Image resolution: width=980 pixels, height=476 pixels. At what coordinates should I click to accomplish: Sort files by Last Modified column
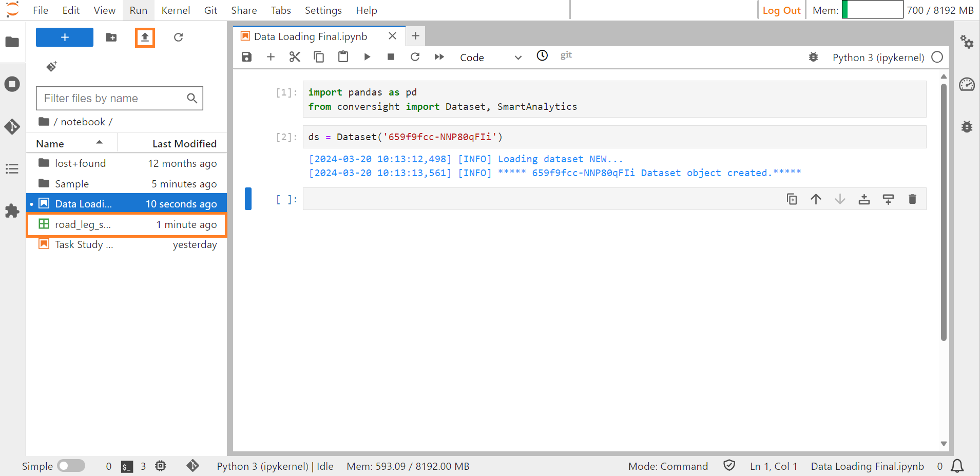tap(184, 144)
